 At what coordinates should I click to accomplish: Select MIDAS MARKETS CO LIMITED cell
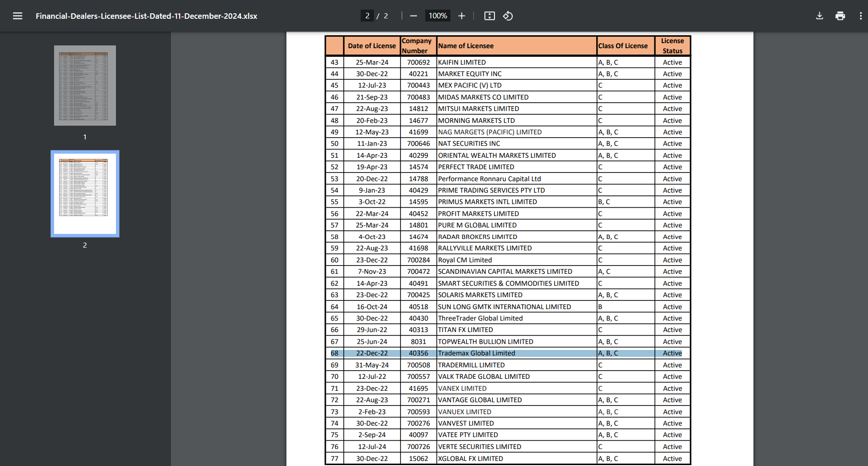pos(516,97)
